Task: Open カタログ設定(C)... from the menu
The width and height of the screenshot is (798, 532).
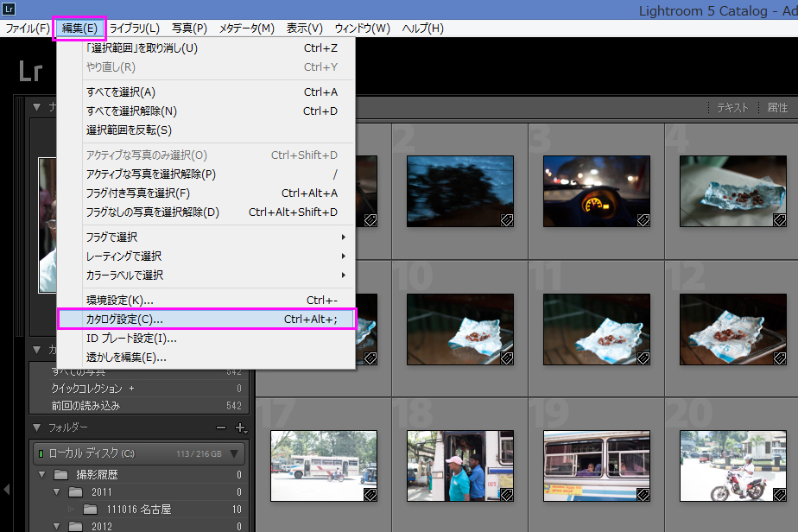Action: (x=206, y=320)
